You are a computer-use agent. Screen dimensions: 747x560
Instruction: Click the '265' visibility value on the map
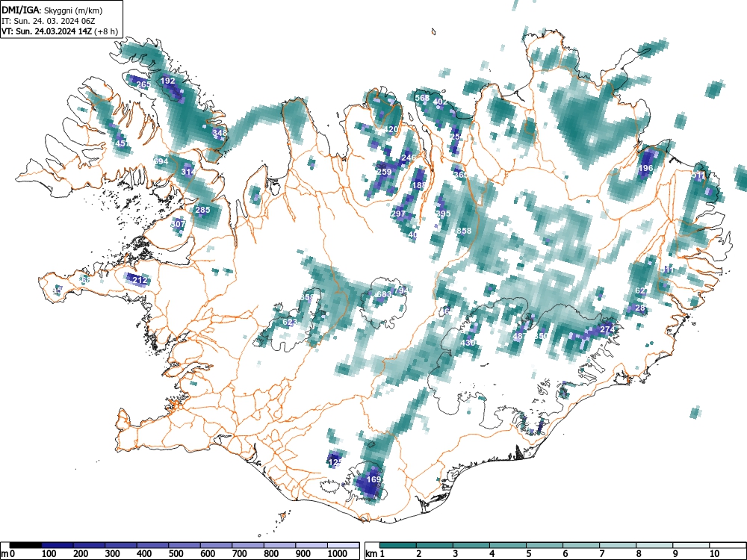(143, 85)
